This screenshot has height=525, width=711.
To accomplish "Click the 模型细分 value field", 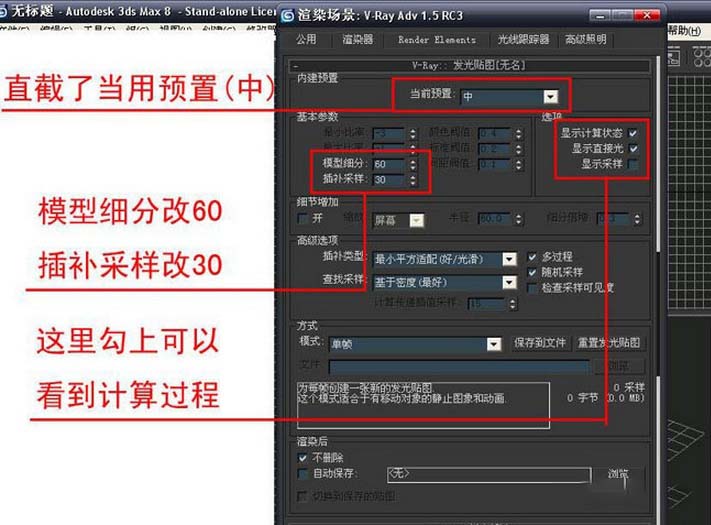I will coord(388,164).
